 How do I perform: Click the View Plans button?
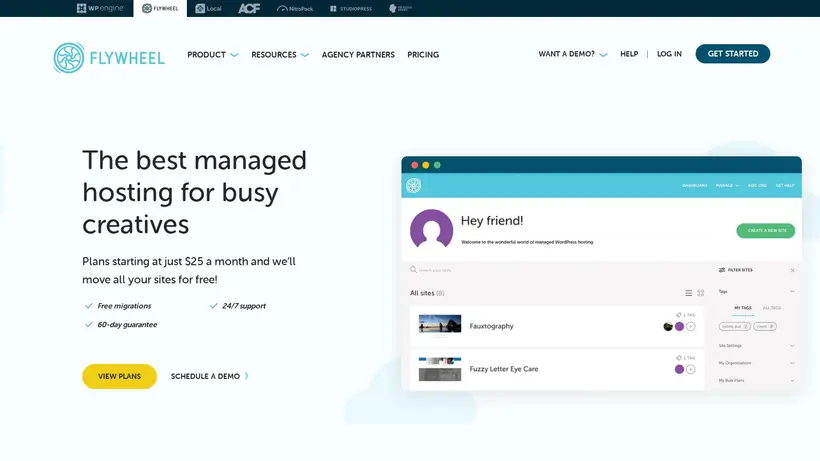coord(119,376)
